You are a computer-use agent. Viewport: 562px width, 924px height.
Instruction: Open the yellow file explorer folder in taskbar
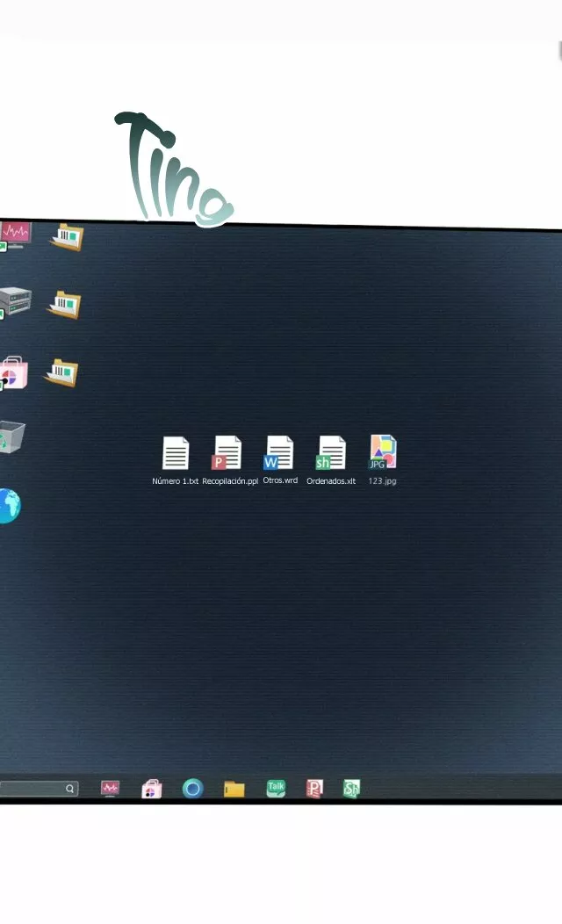pos(234,789)
